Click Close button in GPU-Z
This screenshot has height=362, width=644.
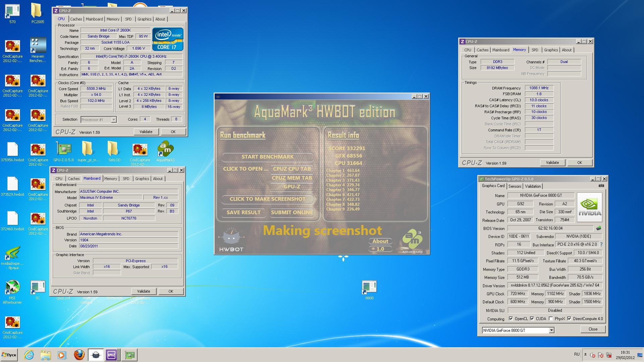[593, 329]
